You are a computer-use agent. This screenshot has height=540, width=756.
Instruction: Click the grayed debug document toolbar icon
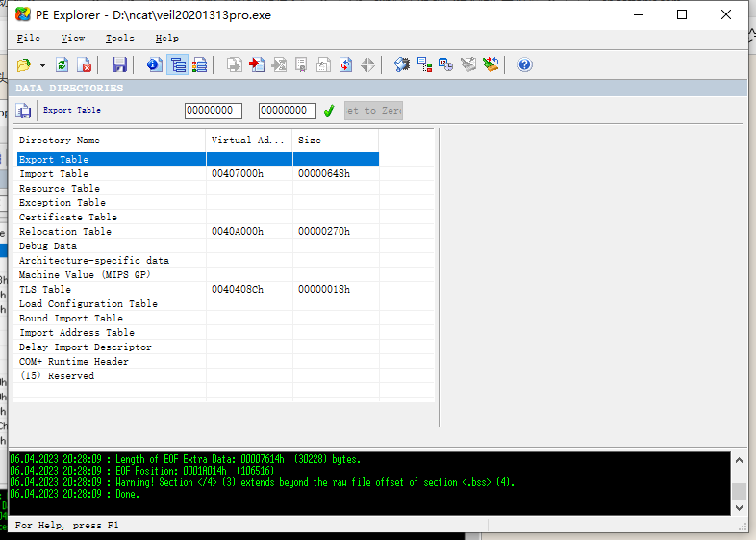pyautogui.click(x=323, y=64)
